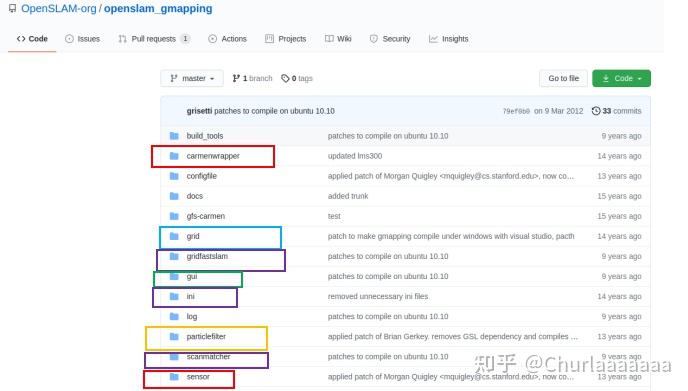
Task: Open the grid row visual studio patch commit
Action: [451, 236]
